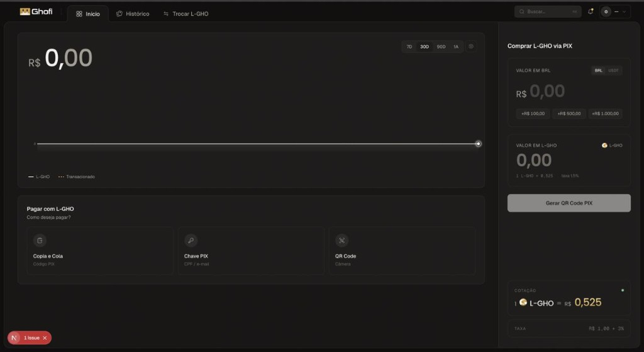Image resolution: width=644 pixels, height=352 pixels.
Task: Click the Taxa R$ 1,00 + 3% text
Action: point(606,329)
